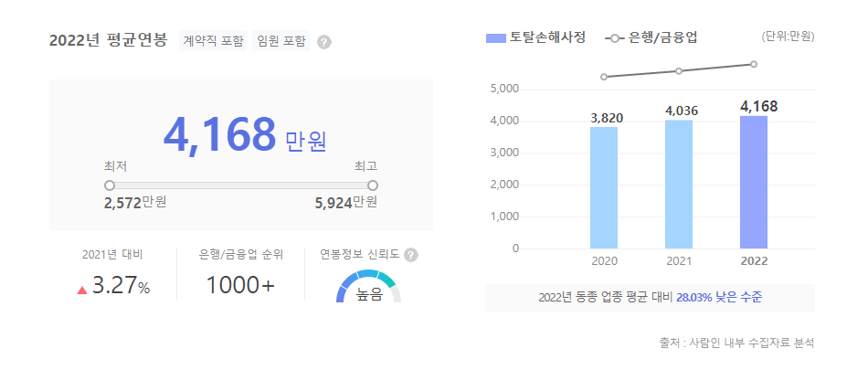Click the 2022년 평균연봉 heading
This screenshot has width=868, height=391.
[x=108, y=40]
